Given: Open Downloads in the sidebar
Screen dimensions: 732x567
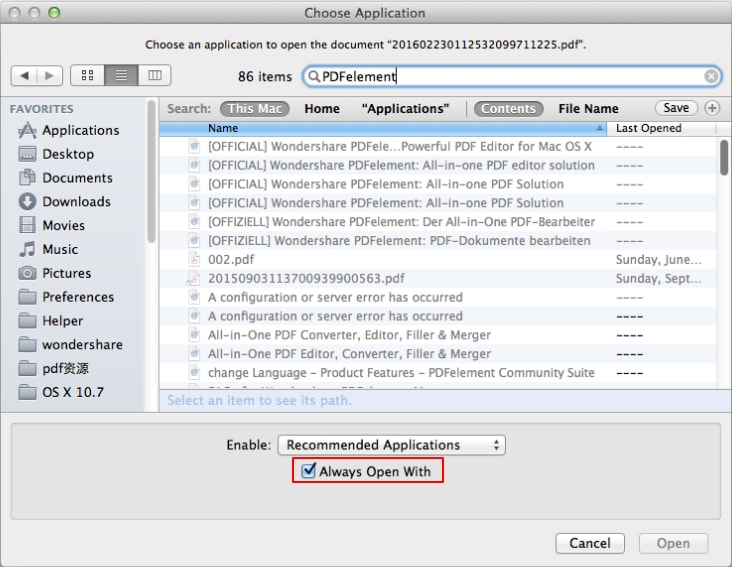Looking at the screenshot, I should pos(64,202).
